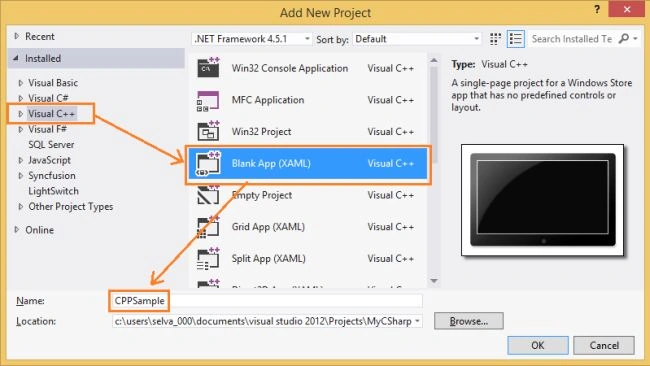The image size is (650, 366).
Task: Click the OK button
Action: [x=538, y=345]
